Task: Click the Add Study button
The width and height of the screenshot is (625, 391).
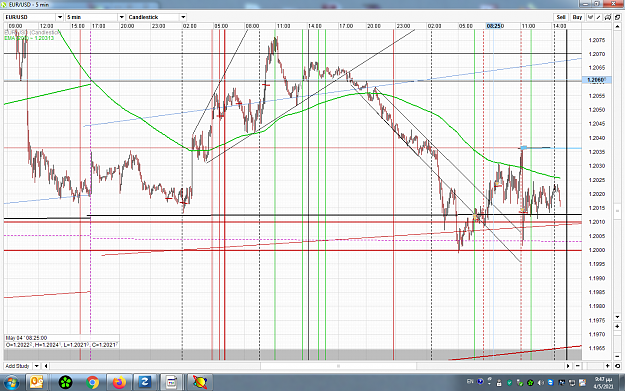Action: tap(18, 366)
